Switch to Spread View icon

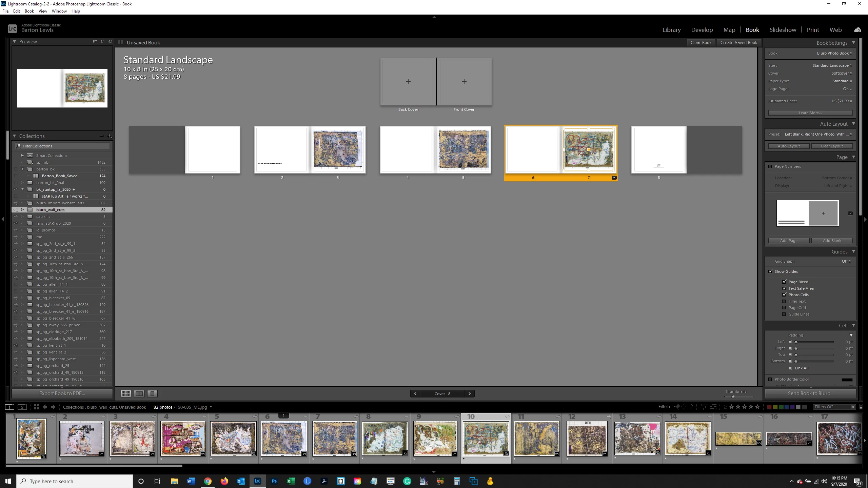[x=139, y=393]
